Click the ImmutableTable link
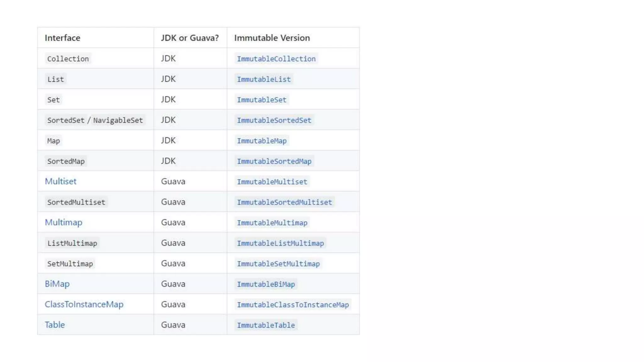This screenshot has width=644, height=362. pyautogui.click(x=266, y=325)
